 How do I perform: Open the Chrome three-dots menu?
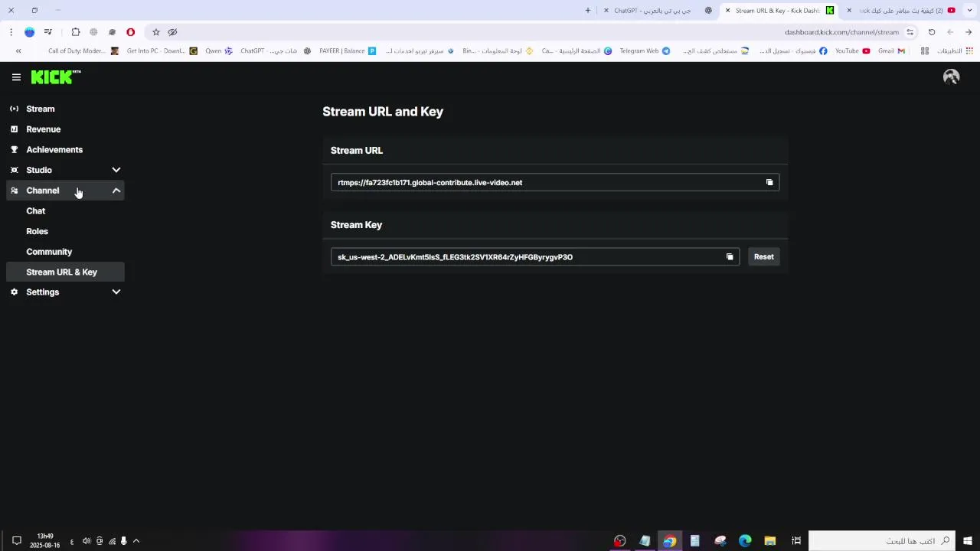pyautogui.click(x=11, y=32)
